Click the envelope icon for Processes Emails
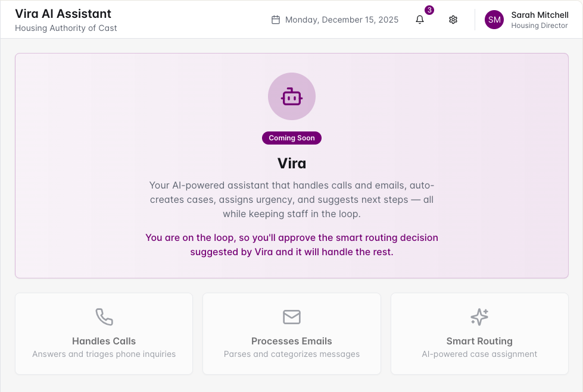 click(292, 317)
